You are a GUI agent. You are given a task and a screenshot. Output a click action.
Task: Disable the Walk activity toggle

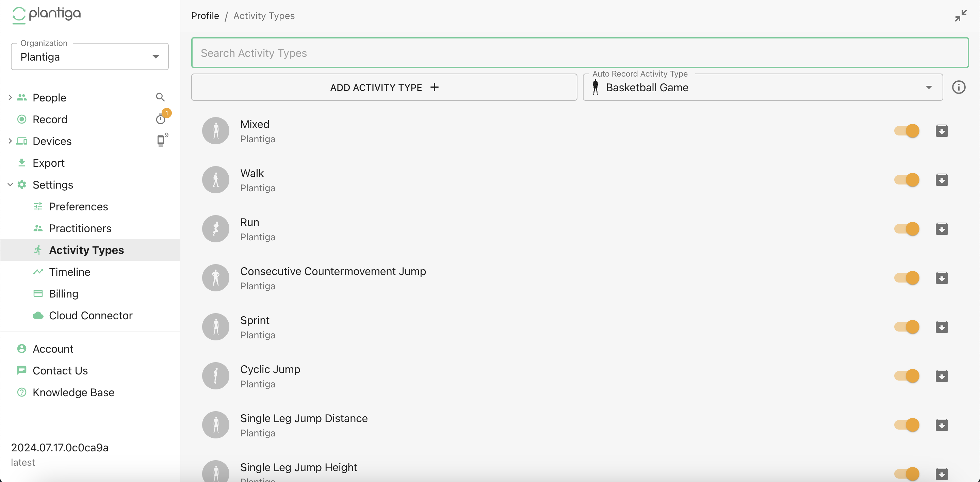[x=907, y=180]
